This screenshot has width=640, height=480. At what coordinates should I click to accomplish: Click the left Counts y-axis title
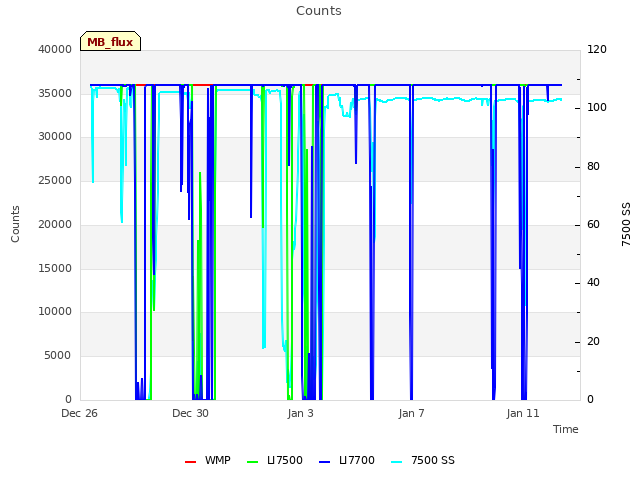click(x=15, y=224)
